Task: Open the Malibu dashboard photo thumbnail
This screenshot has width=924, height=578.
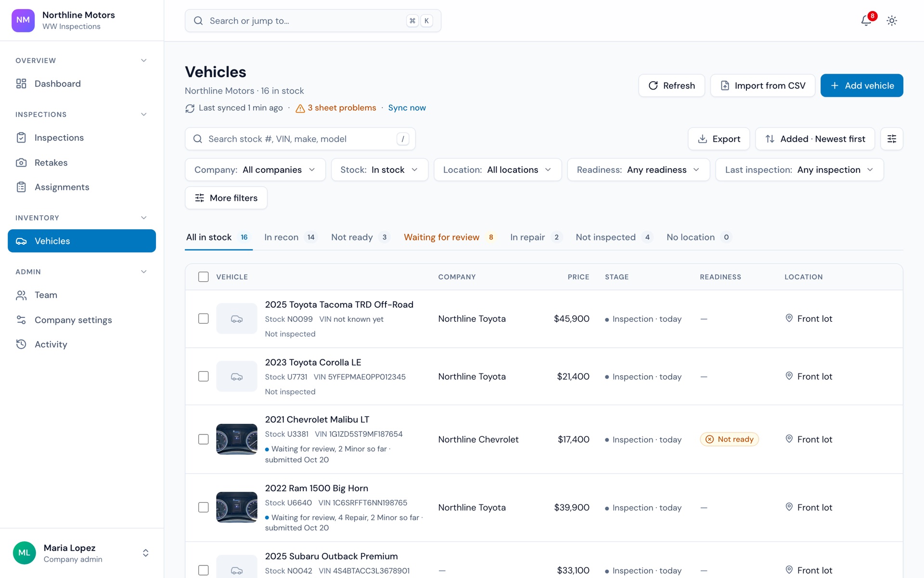Action: pos(237,439)
